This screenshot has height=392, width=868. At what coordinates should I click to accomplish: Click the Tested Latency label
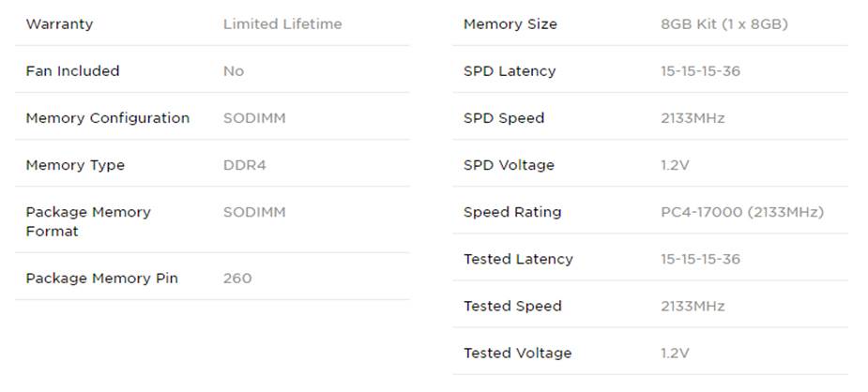pos(518,259)
